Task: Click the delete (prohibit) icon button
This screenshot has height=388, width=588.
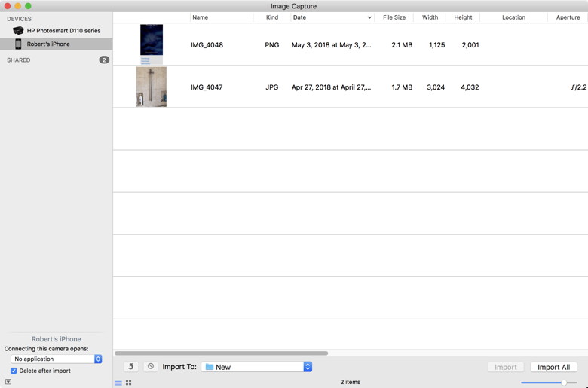Action: coord(151,367)
